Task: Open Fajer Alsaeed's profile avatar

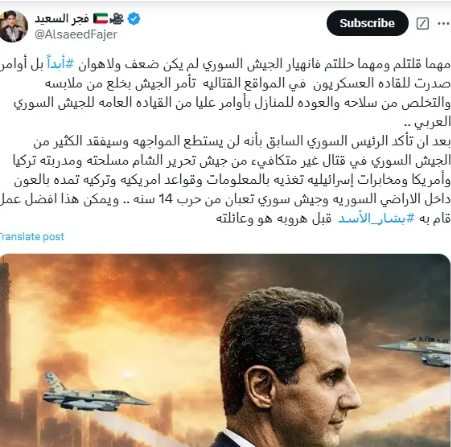Action: click(x=13, y=26)
